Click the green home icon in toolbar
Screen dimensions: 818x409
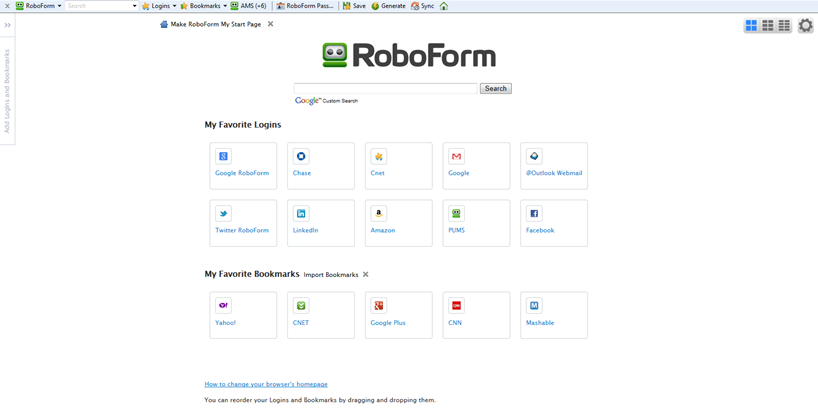[x=443, y=6]
